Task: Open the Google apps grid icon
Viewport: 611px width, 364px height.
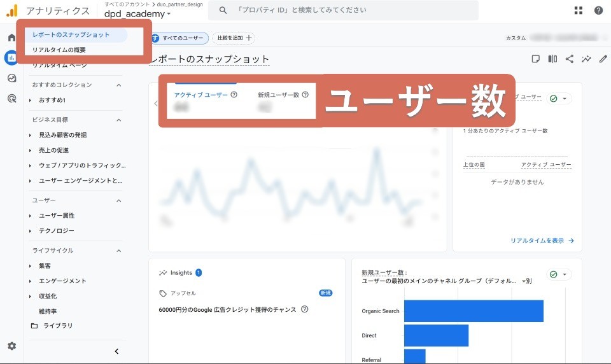Action: click(x=578, y=10)
